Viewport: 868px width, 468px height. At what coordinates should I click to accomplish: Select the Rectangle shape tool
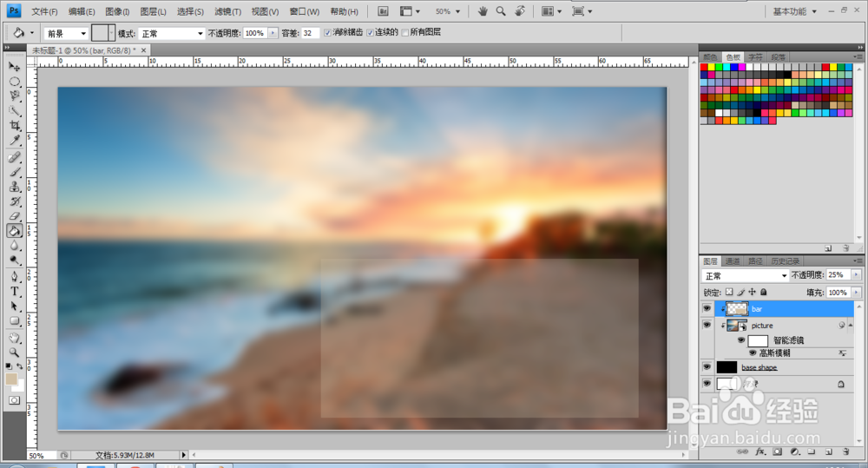click(15, 321)
